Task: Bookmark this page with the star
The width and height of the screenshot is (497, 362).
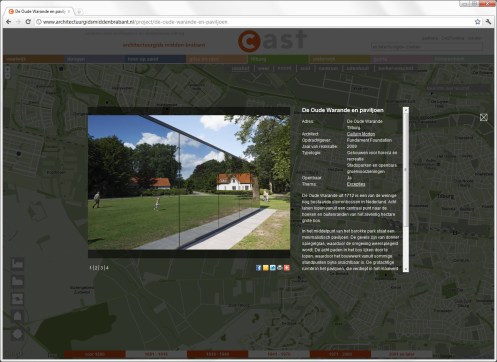Action: click(477, 22)
